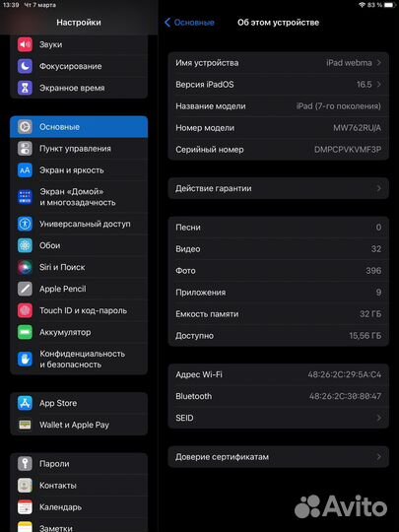Tap the Siri и Поиск icon
The width and height of the screenshot is (399, 532).
click(x=25, y=267)
